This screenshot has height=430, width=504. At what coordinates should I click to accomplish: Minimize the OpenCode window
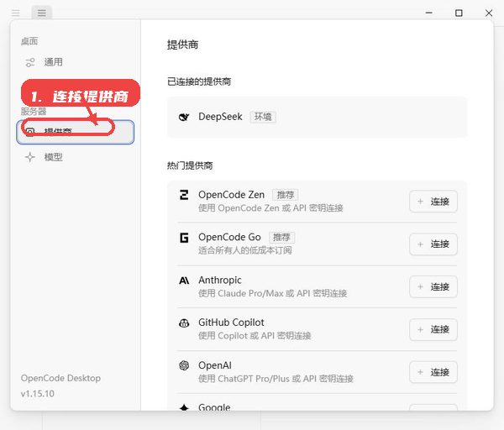(428, 13)
